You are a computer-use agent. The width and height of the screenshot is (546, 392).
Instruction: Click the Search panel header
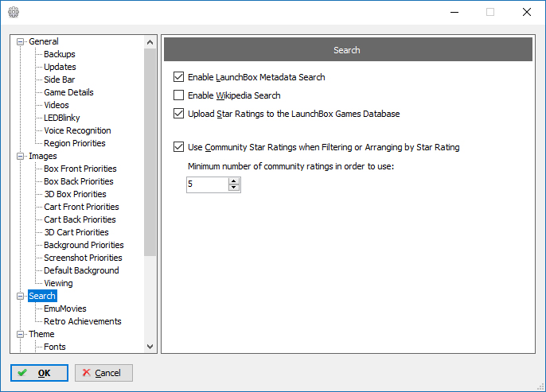[x=349, y=50]
